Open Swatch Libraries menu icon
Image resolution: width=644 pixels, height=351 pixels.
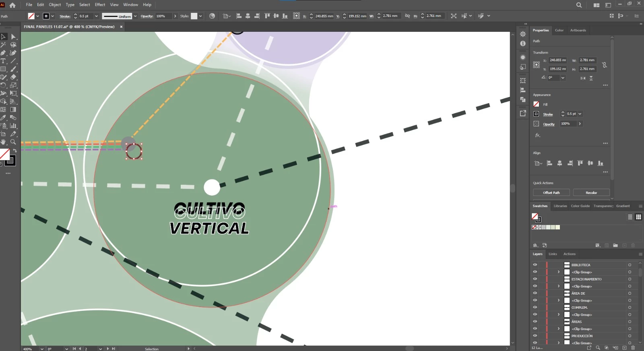(x=535, y=245)
